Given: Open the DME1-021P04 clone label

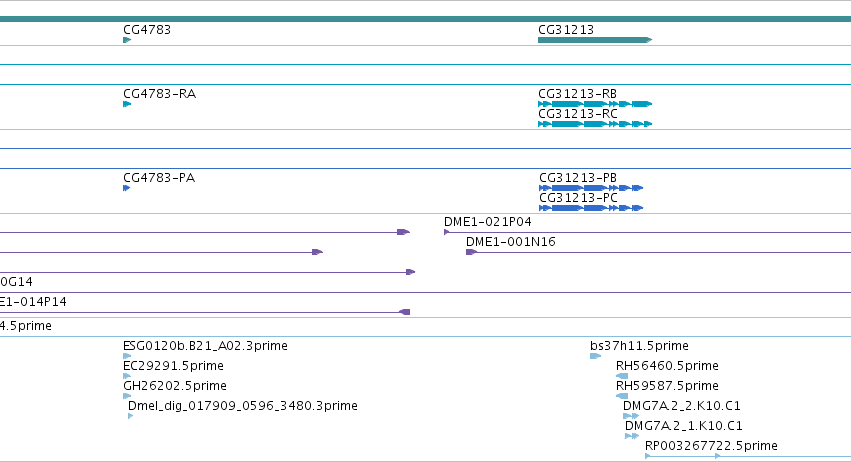Looking at the screenshot, I should 487,221.
